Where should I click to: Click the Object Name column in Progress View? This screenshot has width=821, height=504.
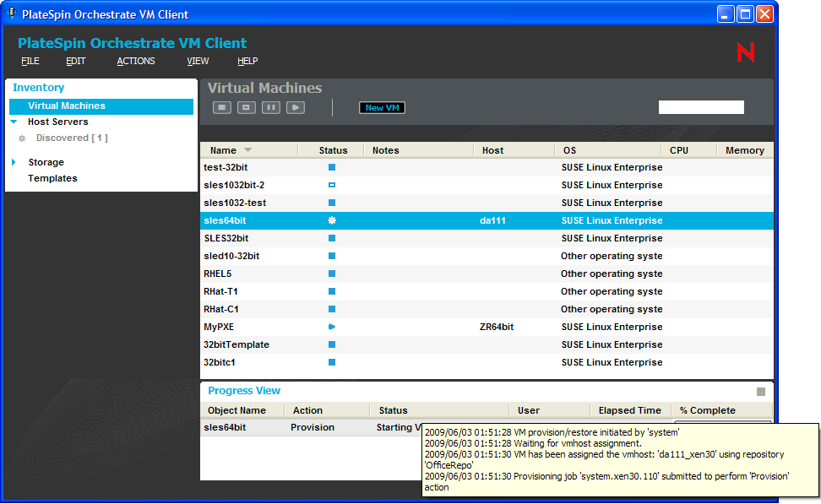coord(237,411)
